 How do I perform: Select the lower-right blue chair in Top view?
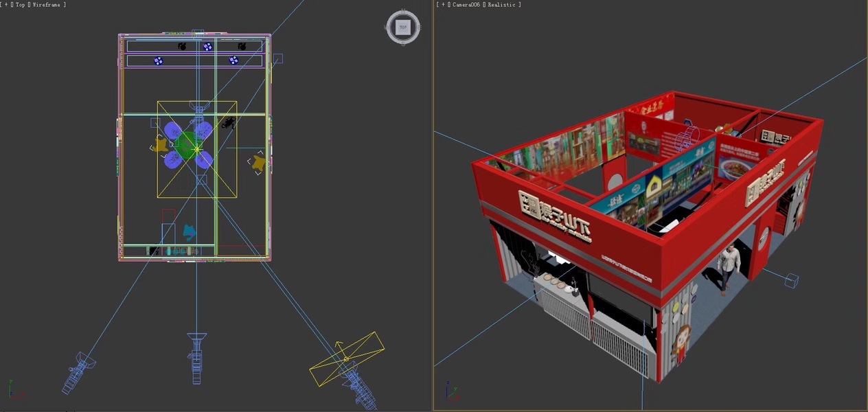(204, 160)
